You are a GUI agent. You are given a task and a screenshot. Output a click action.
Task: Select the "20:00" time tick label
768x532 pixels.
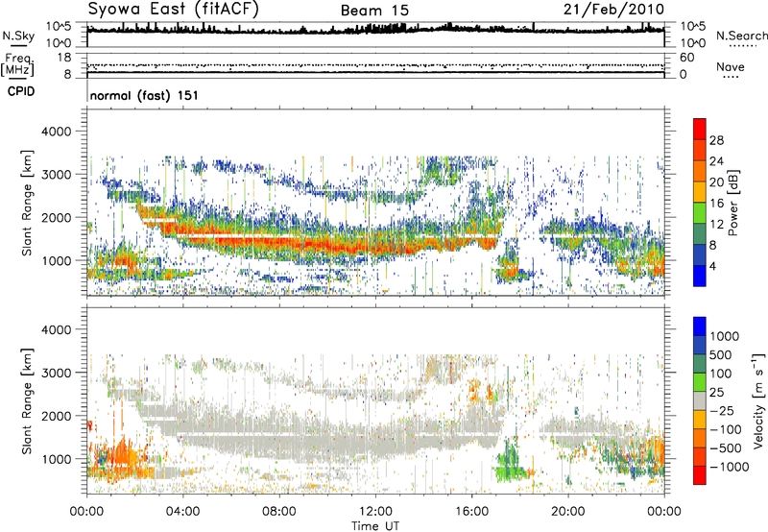point(567,512)
